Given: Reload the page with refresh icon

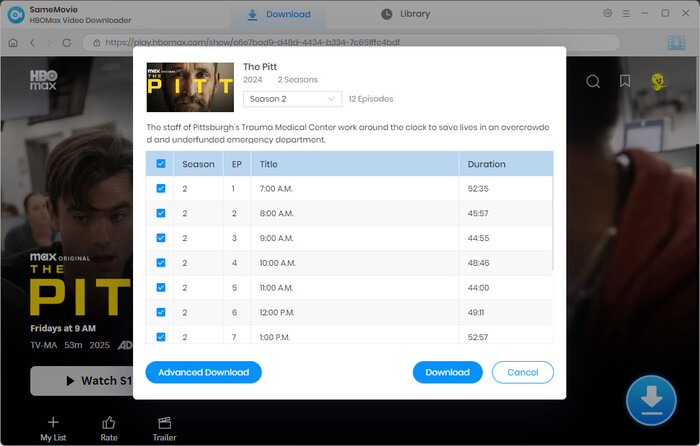Looking at the screenshot, I should point(67,43).
